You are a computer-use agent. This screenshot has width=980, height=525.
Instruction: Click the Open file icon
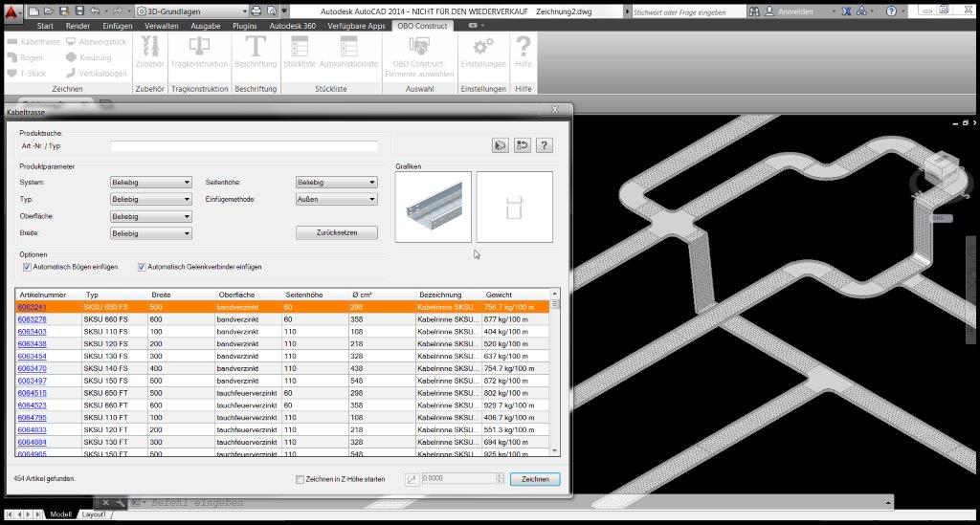(50, 11)
